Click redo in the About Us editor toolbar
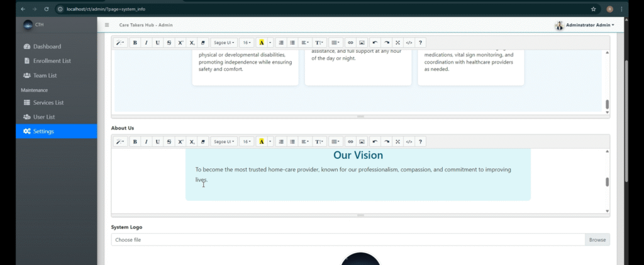 point(387,141)
